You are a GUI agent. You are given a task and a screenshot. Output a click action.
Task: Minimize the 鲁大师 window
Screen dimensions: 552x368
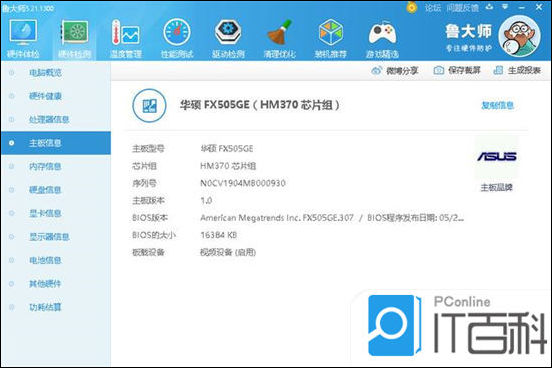(x=521, y=7)
